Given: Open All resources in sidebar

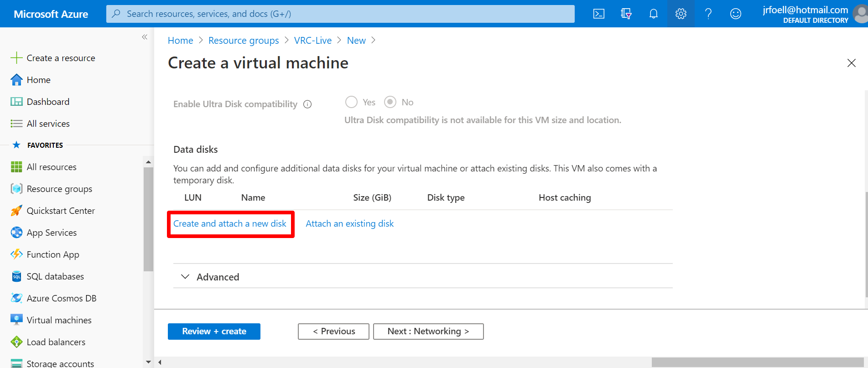Looking at the screenshot, I should tap(52, 167).
